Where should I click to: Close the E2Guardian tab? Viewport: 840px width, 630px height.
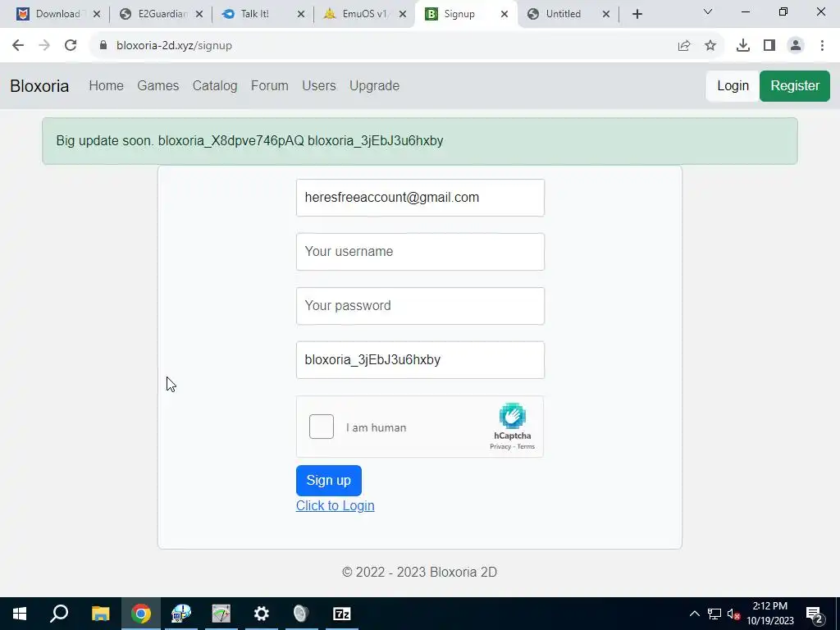point(199,15)
